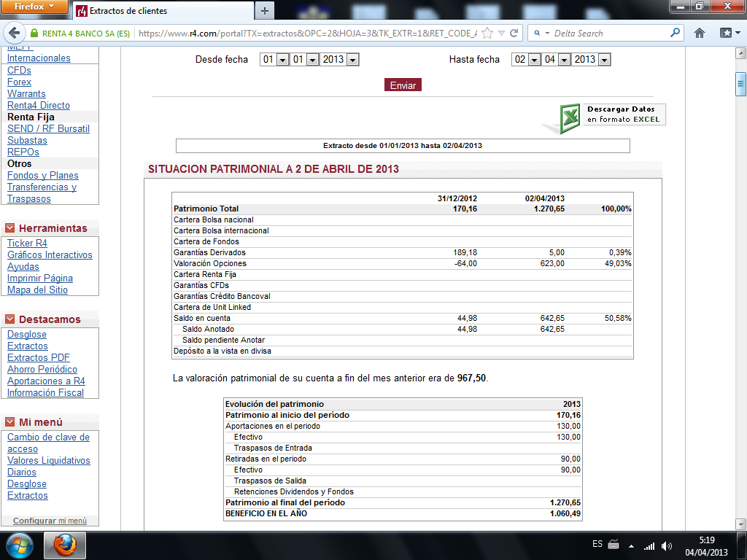Show hidden tray icons arrow

click(631, 545)
